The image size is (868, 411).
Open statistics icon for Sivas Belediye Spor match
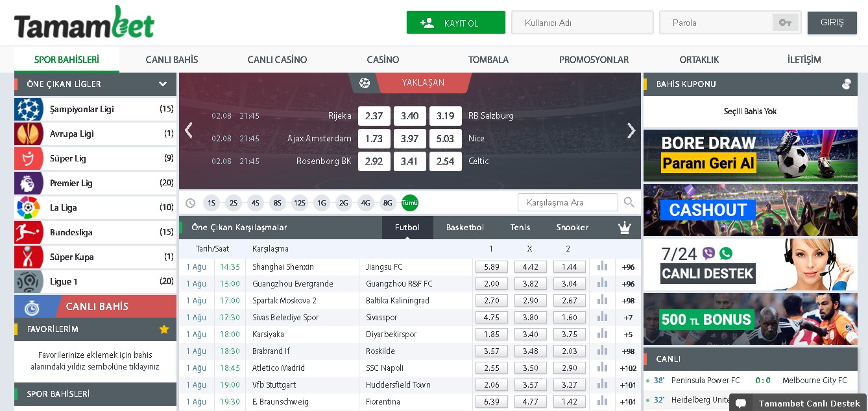(x=603, y=317)
